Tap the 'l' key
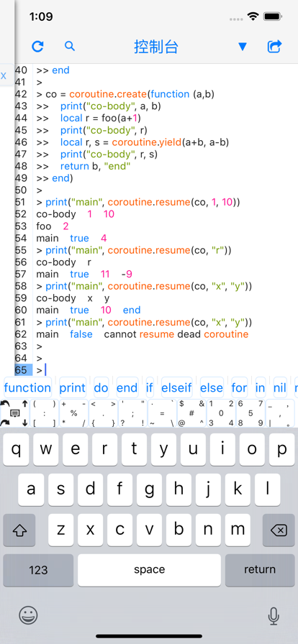The image size is (298, 644). click(267, 489)
